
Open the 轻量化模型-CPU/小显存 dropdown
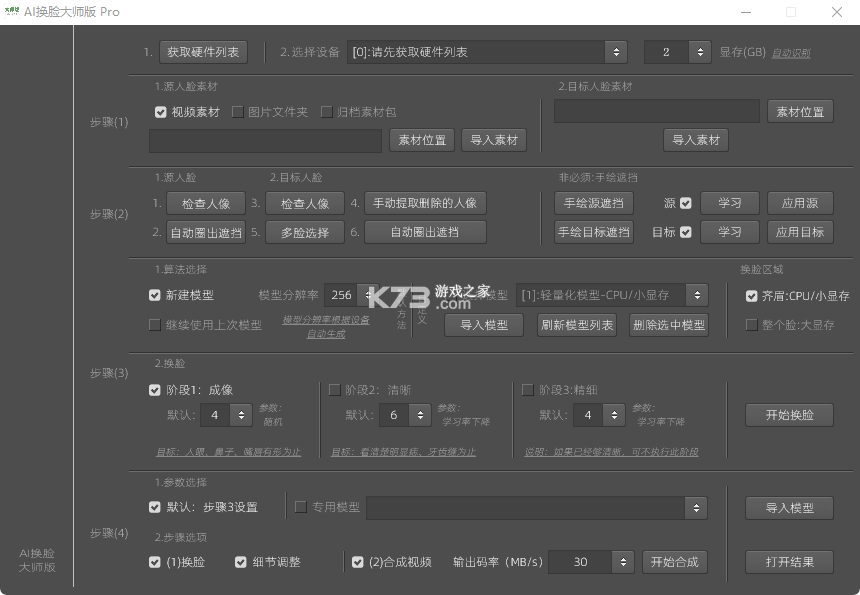[612, 295]
